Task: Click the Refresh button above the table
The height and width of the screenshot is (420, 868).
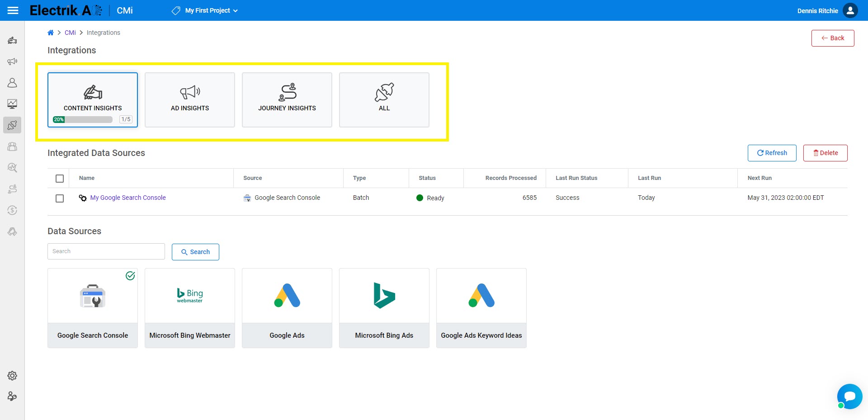Action: 772,153
